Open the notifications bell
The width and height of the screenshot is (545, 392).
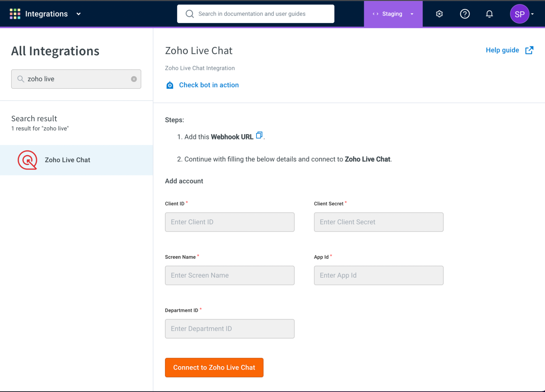tap(489, 14)
